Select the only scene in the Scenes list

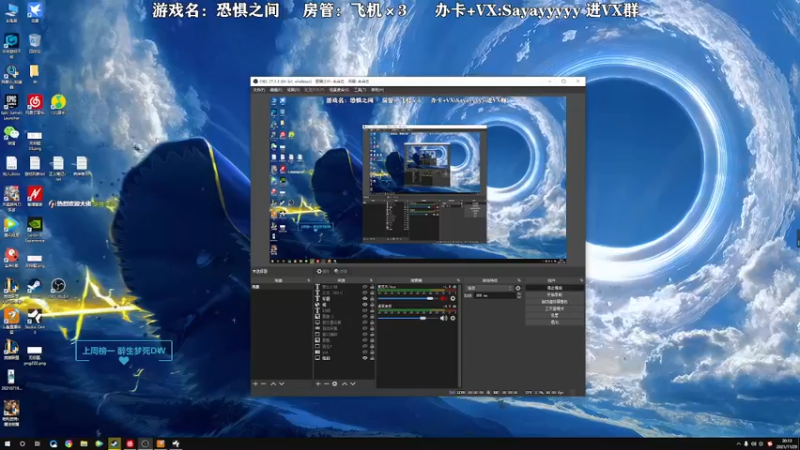(281, 287)
